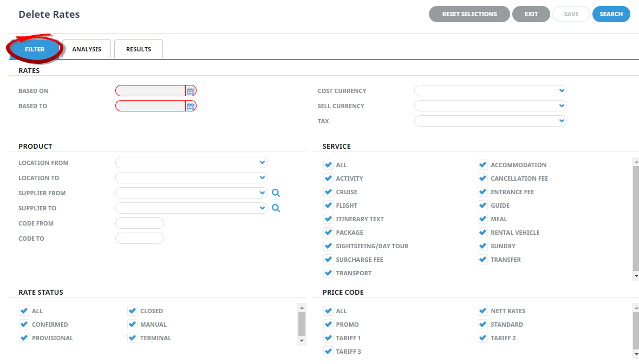Toggle the Itinerary Text checkbox
This screenshot has height=364, width=639.
tap(328, 219)
